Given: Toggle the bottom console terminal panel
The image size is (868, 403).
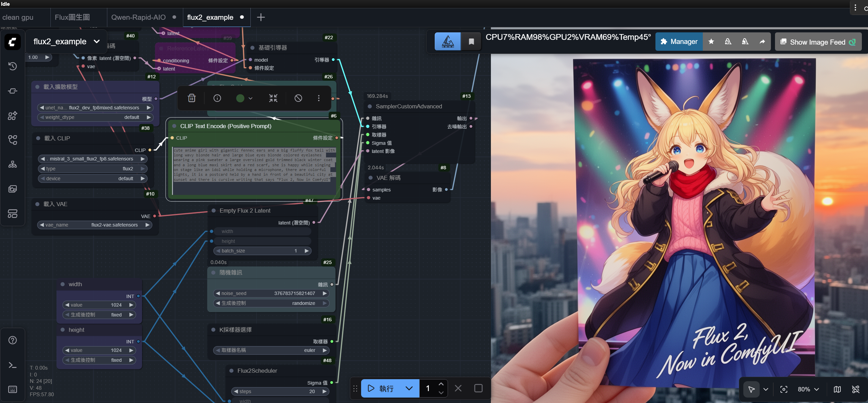Looking at the screenshot, I should (x=13, y=365).
